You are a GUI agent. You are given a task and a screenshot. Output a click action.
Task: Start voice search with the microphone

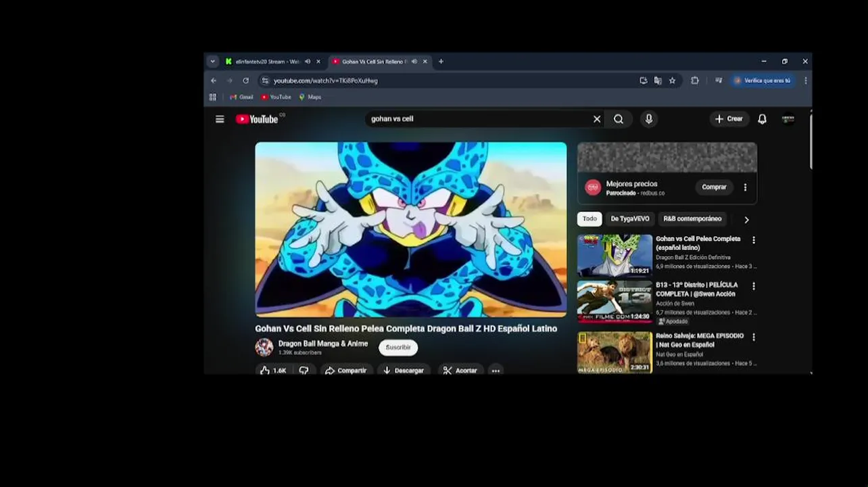(649, 119)
